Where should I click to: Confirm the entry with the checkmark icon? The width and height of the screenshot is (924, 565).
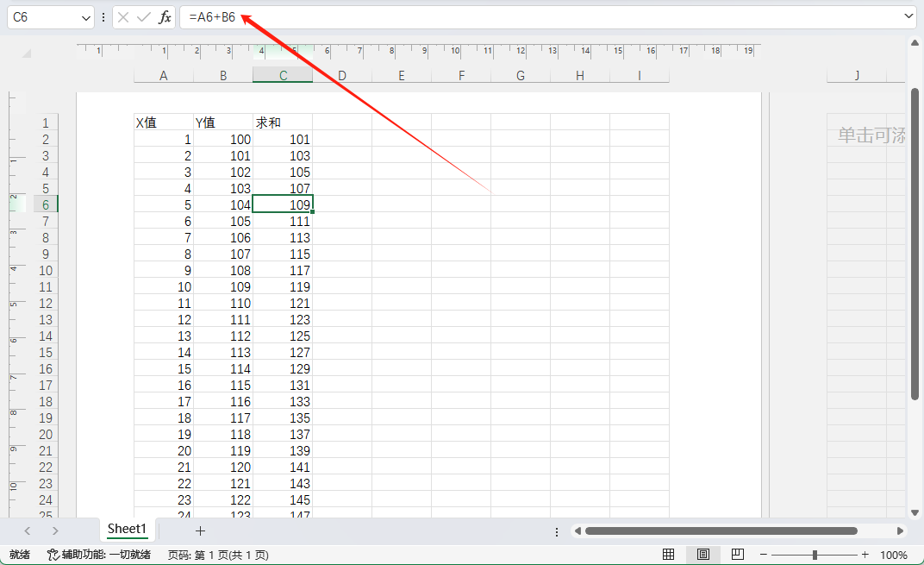coord(143,17)
